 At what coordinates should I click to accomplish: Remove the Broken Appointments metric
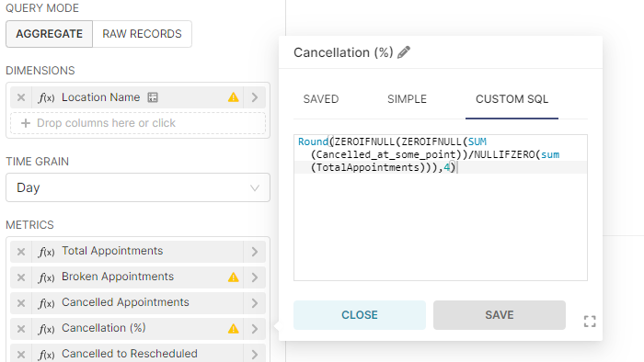pyautogui.click(x=21, y=277)
